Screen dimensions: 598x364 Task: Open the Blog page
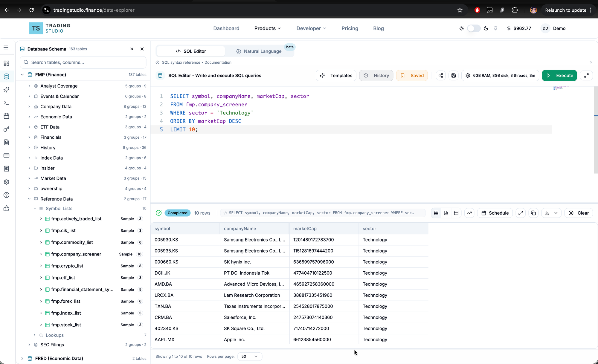tap(379, 28)
